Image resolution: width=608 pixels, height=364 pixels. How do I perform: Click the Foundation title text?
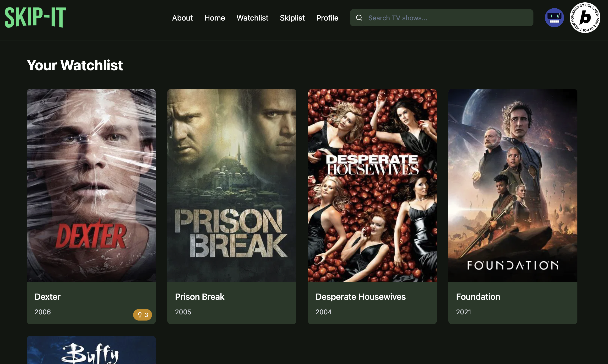pos(478,297)
